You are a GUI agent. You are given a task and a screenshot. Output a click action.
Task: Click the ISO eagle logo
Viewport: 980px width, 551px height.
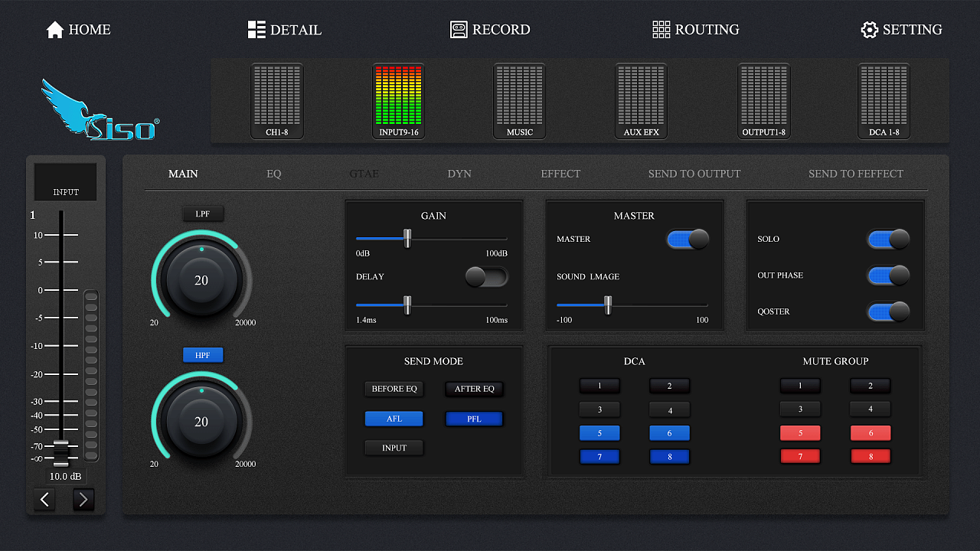100,111
